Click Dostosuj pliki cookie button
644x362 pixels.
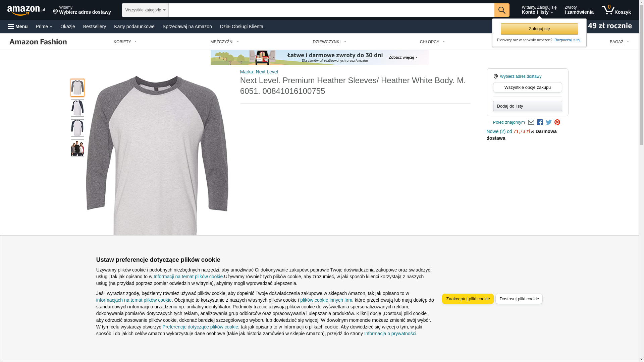click(519, 299)
